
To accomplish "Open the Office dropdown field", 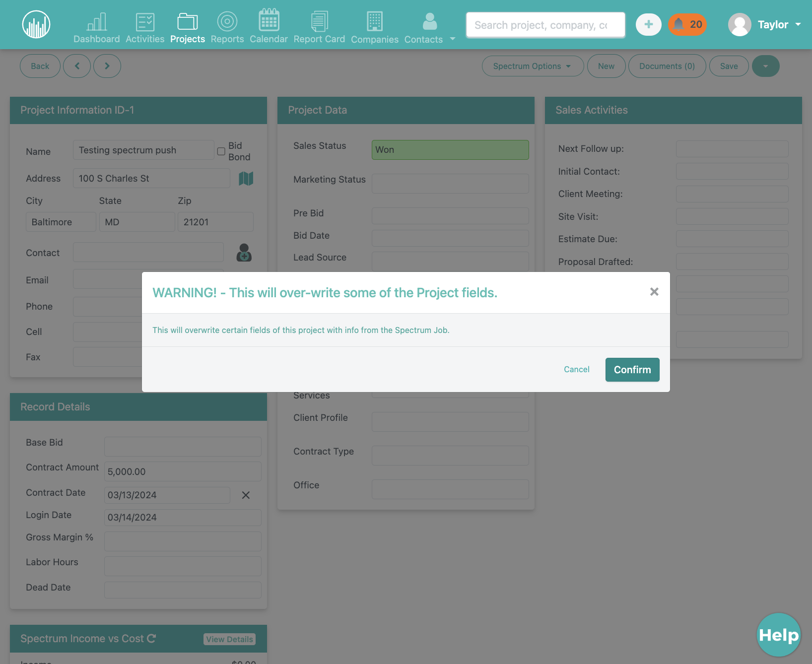I will pyautogui.click(x=450, y=489).
